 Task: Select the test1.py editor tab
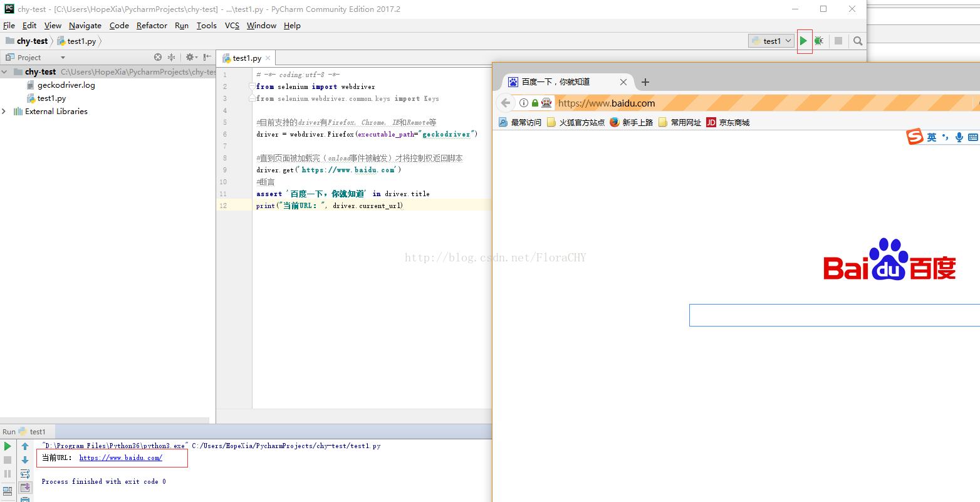click(246, 58)
